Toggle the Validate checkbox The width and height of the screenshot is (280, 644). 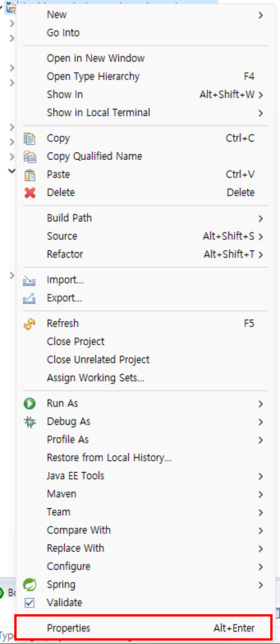point(30,603)
